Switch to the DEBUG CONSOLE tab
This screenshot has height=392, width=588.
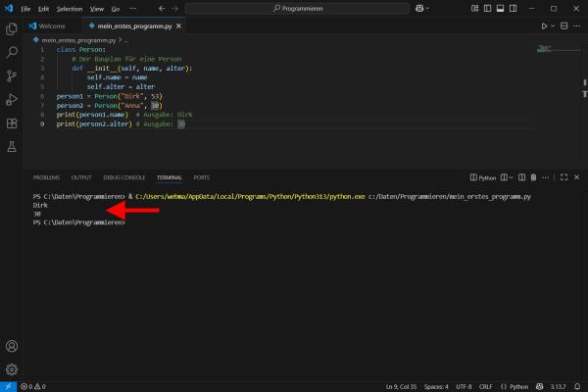point(124,177)
